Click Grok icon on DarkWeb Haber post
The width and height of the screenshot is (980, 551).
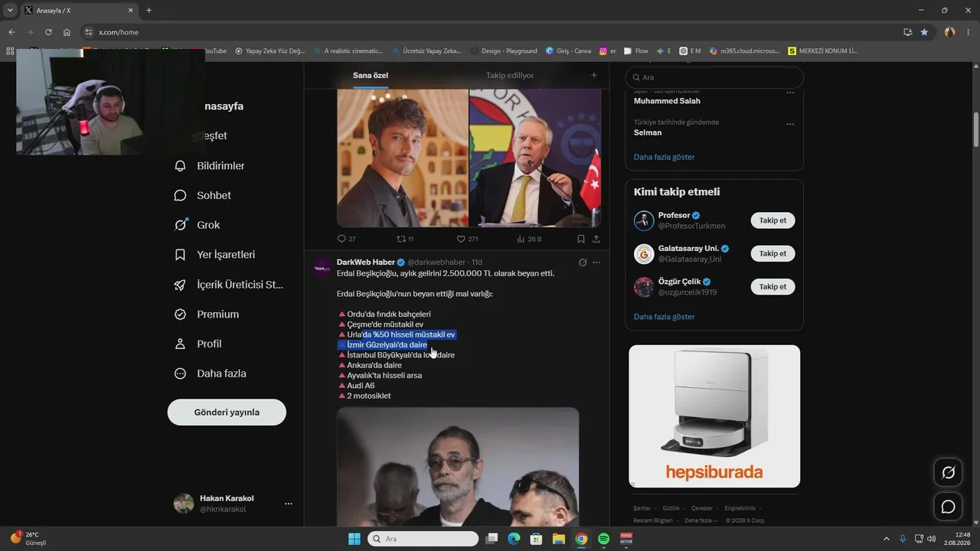click(x=583, y=262)
